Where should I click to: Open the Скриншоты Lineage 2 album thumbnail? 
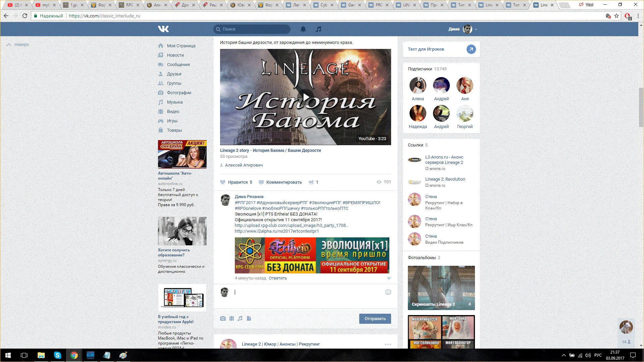tap(441, 288)
